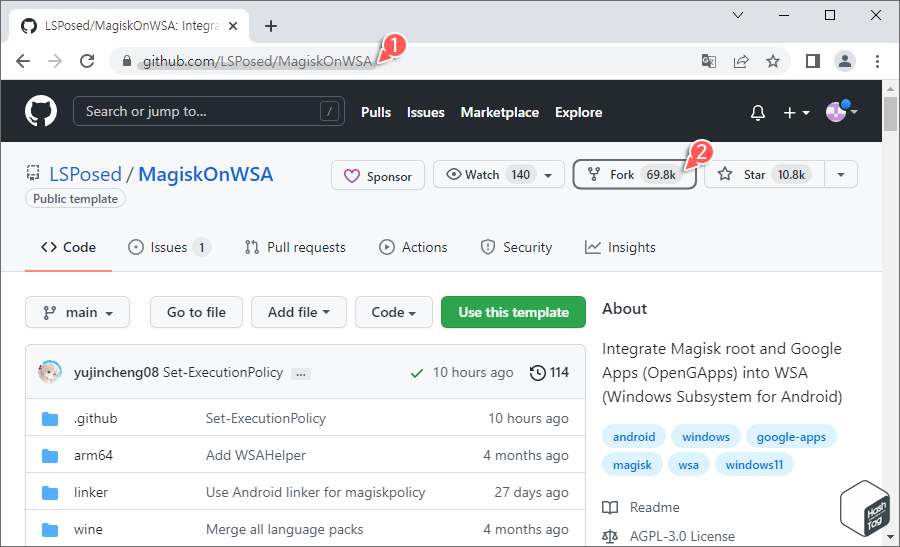Open latest commit message Set-ExecutionPolicy
Viewport: 900px width, 547px height.
[x=223, y=373]
